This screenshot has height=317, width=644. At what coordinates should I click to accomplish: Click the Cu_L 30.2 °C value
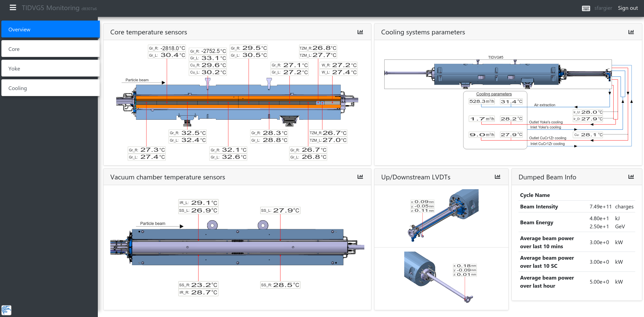coord(208,72)
